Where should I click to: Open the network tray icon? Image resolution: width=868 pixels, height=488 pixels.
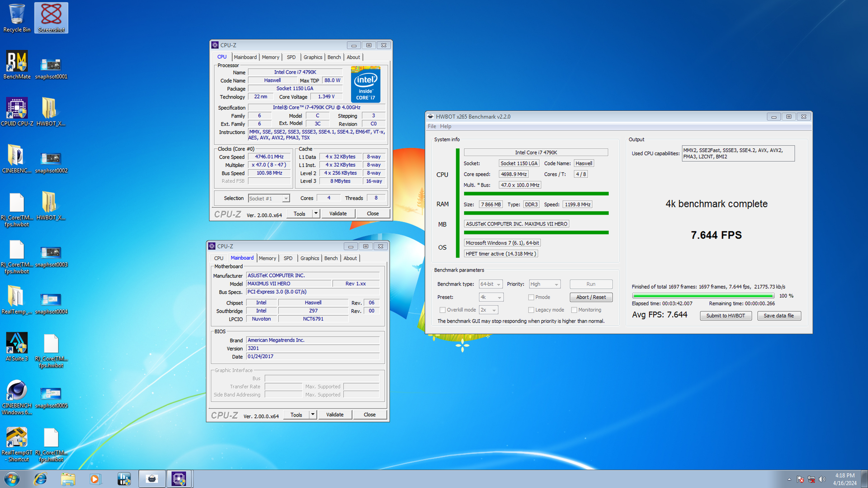pyautogui.click(x=811, y=479)
